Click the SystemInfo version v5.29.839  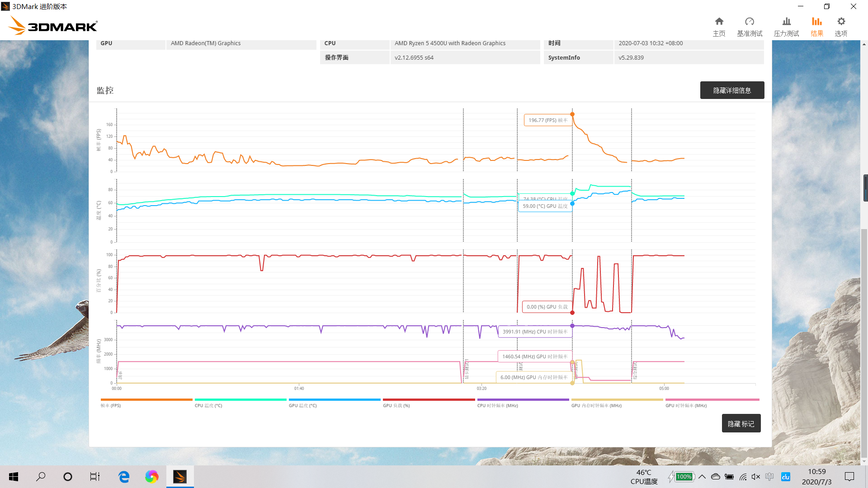point(631,58)
